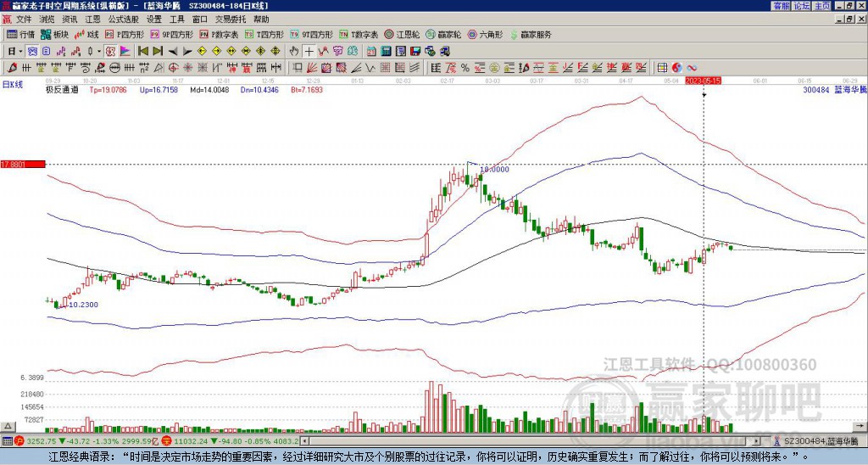868x465 pixels.
Task: Open the 文件 menu
Action: click(x=24, y=20)
